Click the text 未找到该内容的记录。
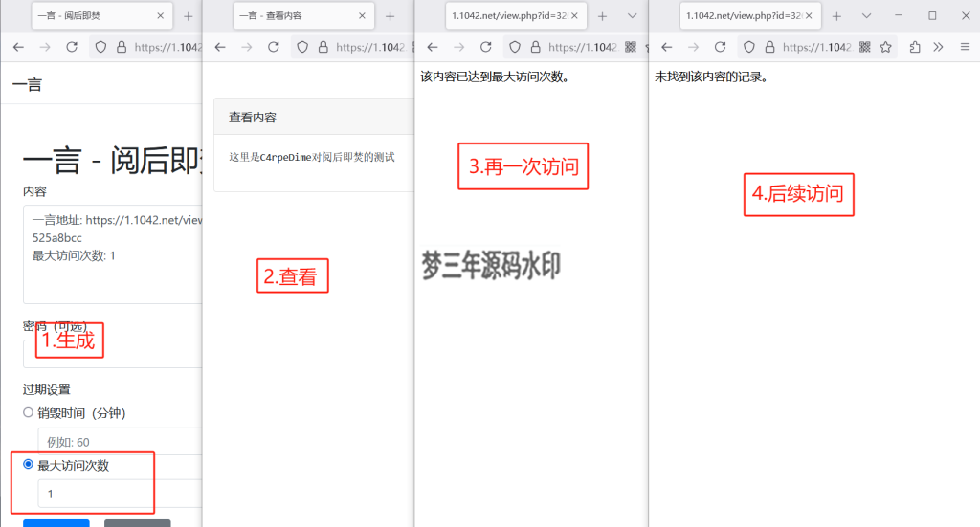 [711, 77]
